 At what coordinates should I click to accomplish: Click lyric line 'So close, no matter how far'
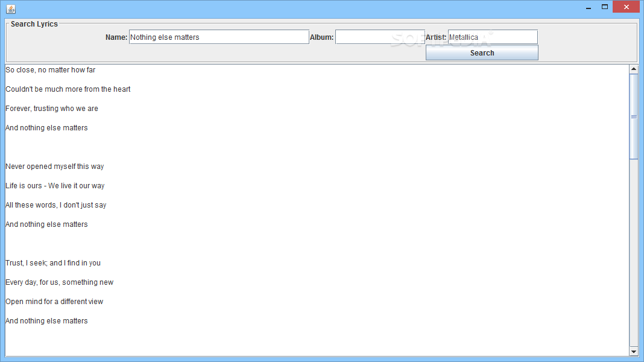(x=51, y=70)
